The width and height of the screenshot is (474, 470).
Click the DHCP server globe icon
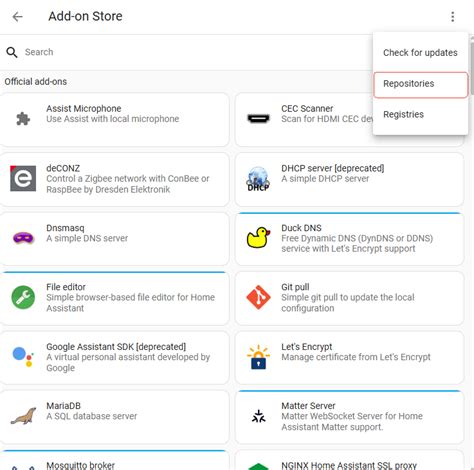tap(258, 179)
